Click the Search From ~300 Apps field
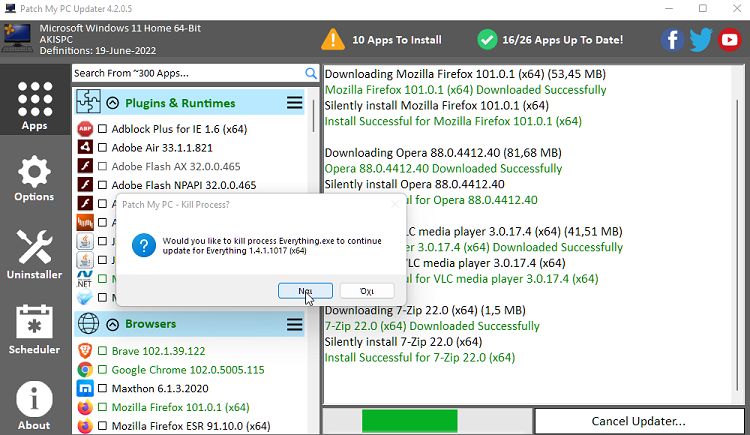This screenshot has width=750, height=435. point(188,73)
